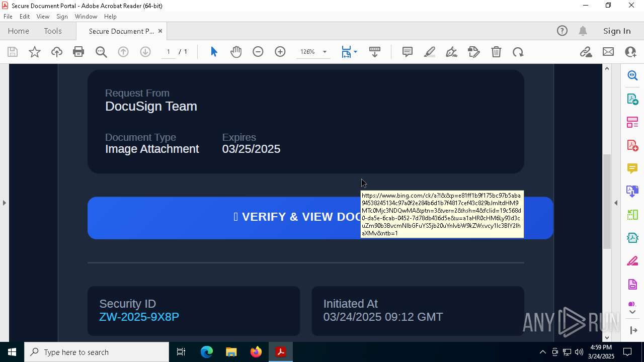Click the scrolling mode keyboard icon
This screenshot has width=644, height=362.
[375, 52]
